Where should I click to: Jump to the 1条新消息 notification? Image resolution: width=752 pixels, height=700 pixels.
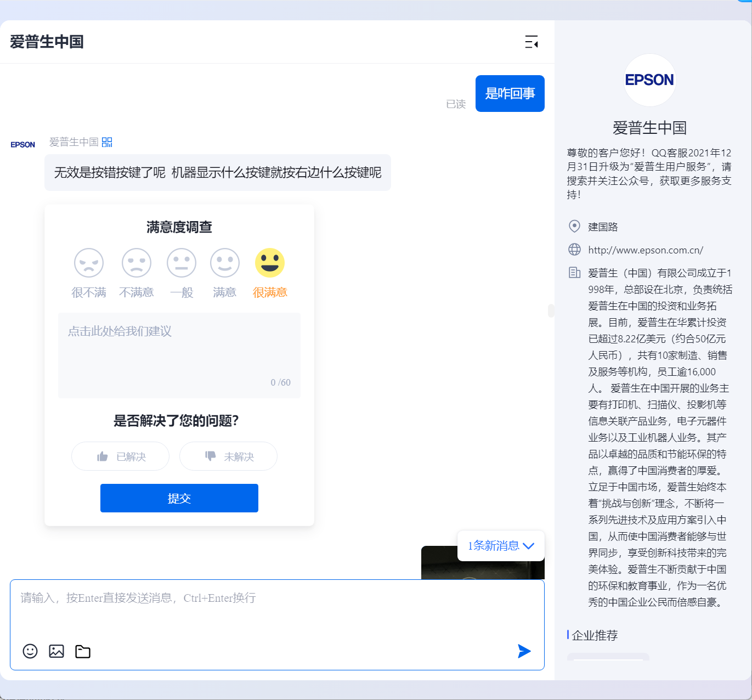pos(501,546)
